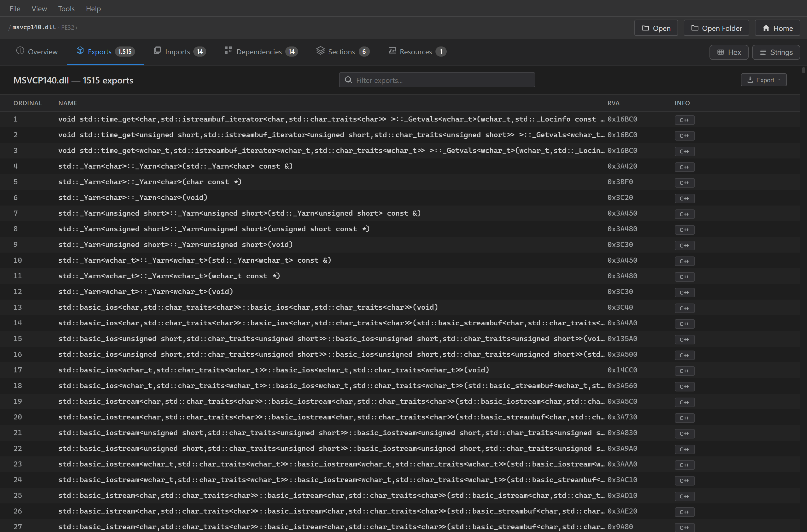Screen dimensions: 807x532
Task: Sort by NAME column header
Action: tap(68, 103)
